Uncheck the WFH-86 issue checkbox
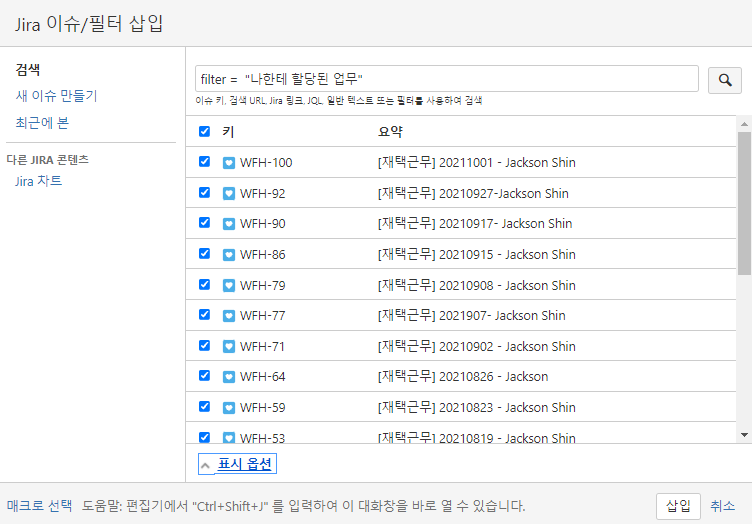The height and width of the screenshot is (524, 752). [x=204, y=253]
